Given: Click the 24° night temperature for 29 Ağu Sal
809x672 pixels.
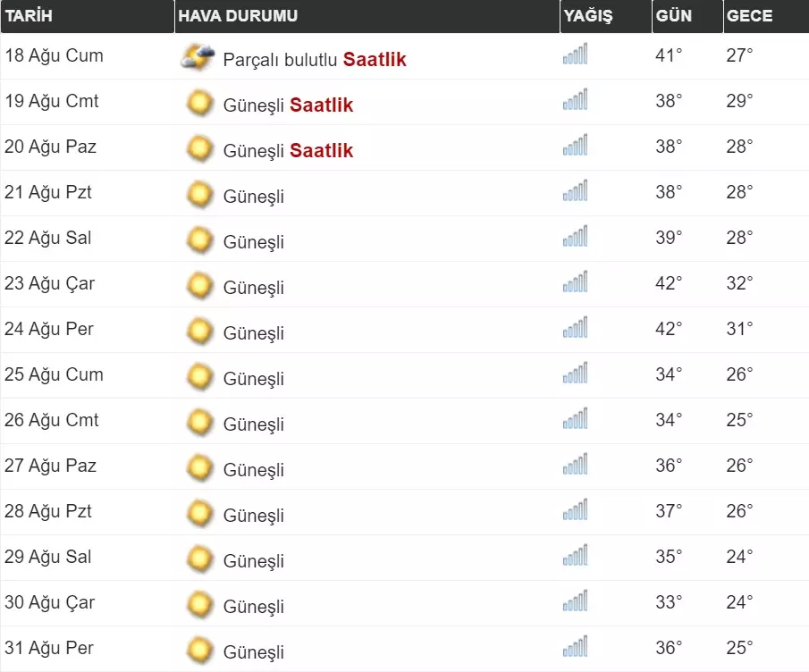Looking at the screenshot, I should click(x=739, y=557).
